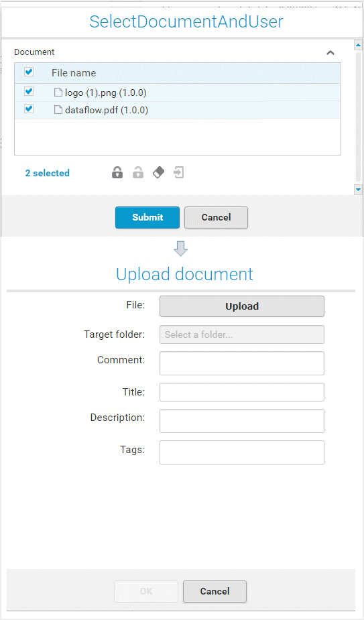The image size is (364, 620).
Task: Click the scrollbar up arrow
Action: click(x=358, y=45)
